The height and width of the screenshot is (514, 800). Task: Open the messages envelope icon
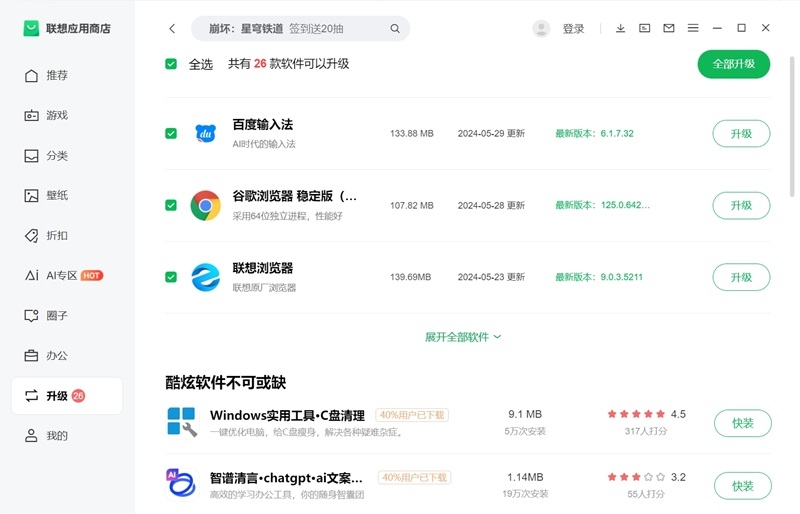pyautogui.click(x=669, y=28)
